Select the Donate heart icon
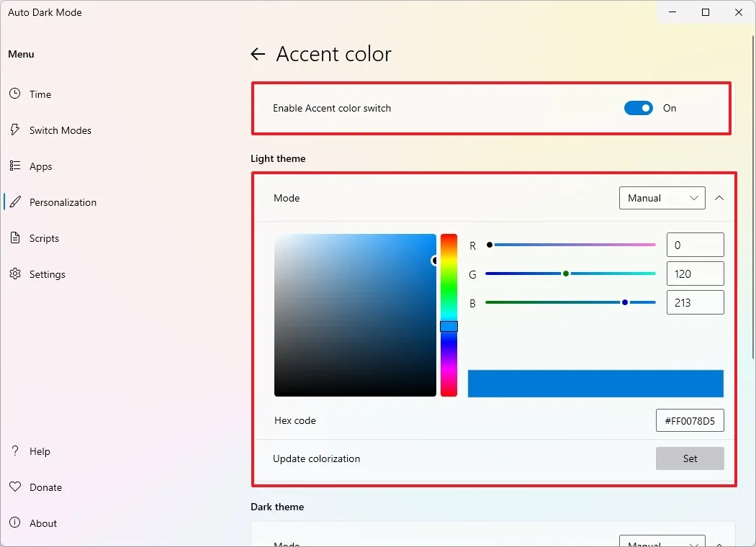Screen dimensions: 756x547 pos(14,487)
